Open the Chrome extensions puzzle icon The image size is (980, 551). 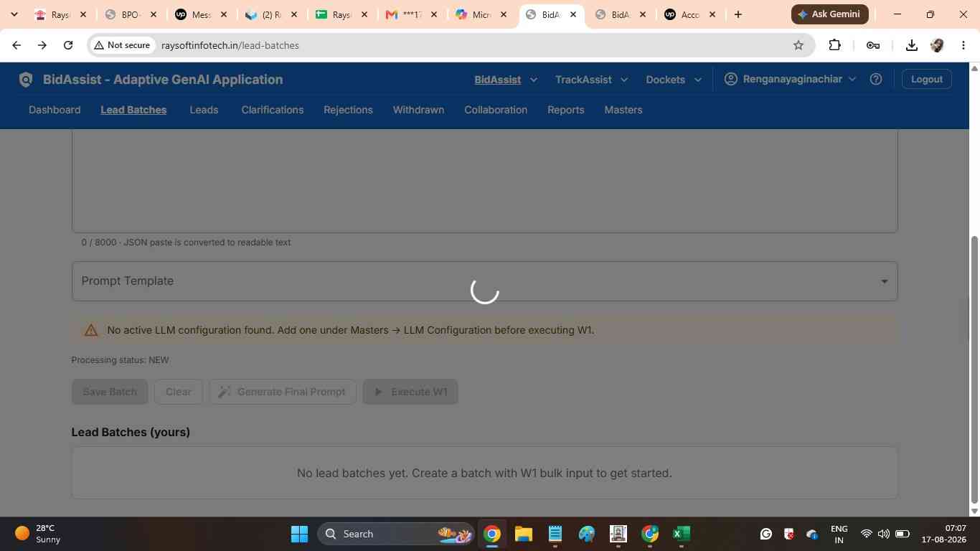[834, 45]
